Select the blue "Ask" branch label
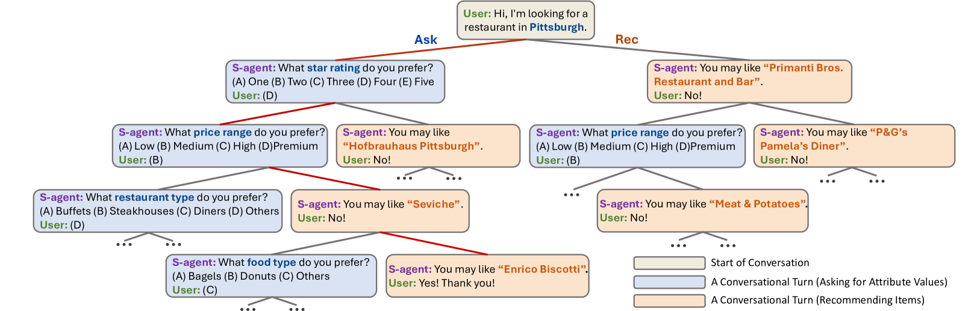The width and height of the screenshot is (980, 311). coord(425,40)
